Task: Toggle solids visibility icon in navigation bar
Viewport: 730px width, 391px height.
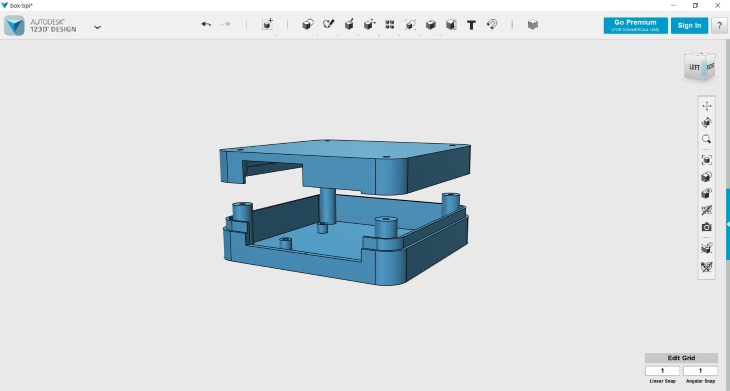Action: 707,194
